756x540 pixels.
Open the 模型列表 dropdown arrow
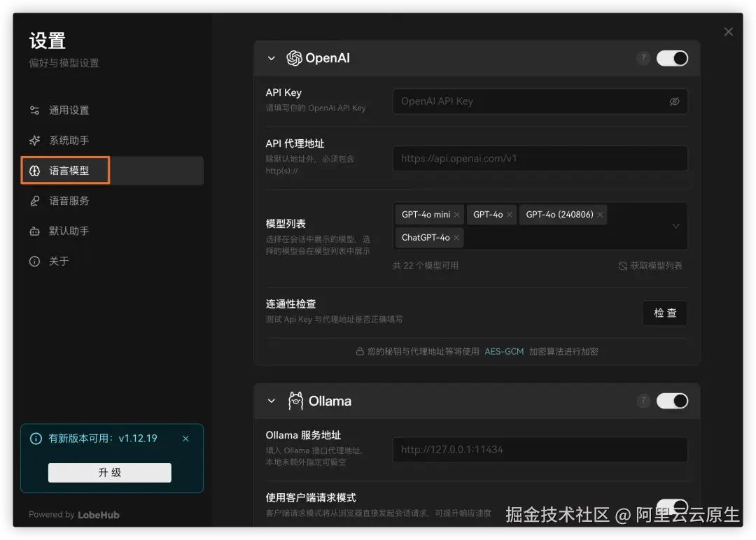click(x=675, y=226)
